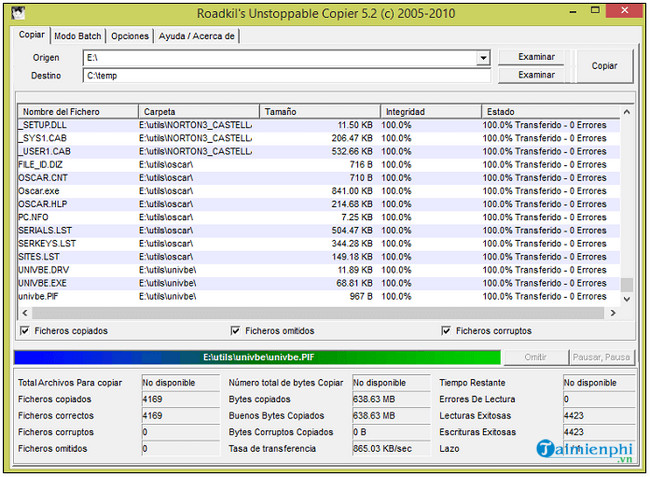This screenshot has width=650, height=477.
Task: Click the Tasa de transferencia 865.03 KB/sec value
Action: tap(391, 448)
